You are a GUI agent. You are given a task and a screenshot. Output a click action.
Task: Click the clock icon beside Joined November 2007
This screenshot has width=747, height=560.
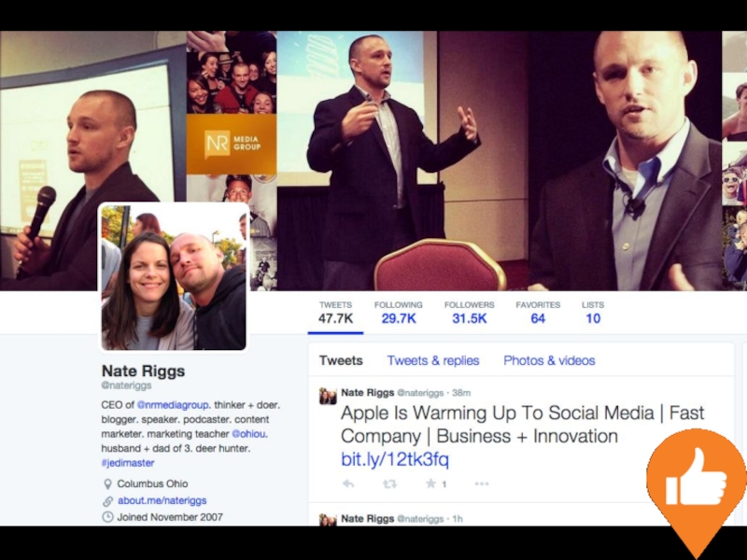point(108,517)
